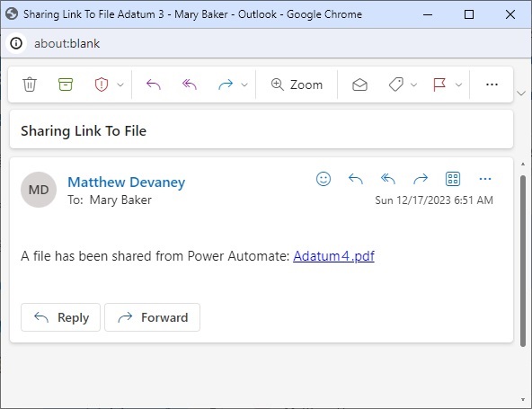Screen dimensions: 532x409
Task: Click the toolbar Reply arrow icon
Action: tap(154, 84)
